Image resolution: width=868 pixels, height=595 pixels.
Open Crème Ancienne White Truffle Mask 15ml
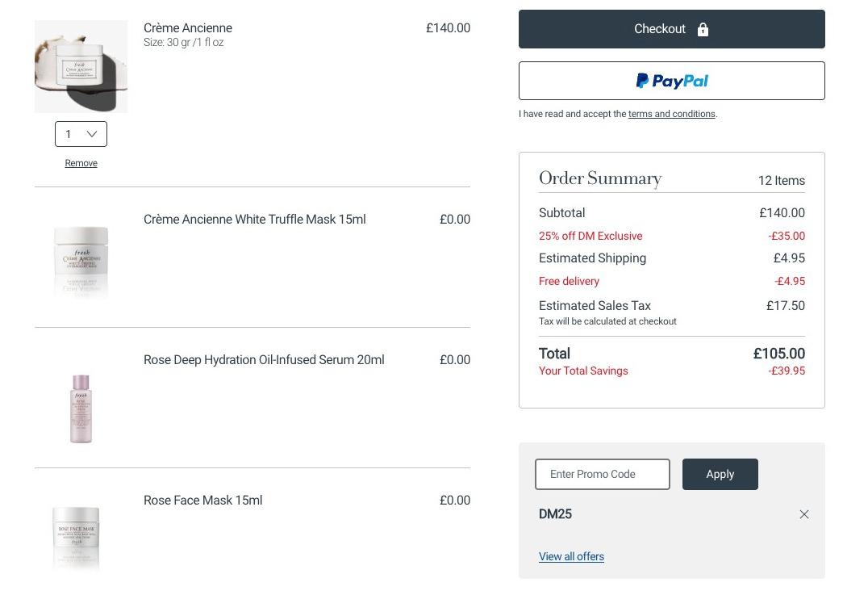coord(255,220)
